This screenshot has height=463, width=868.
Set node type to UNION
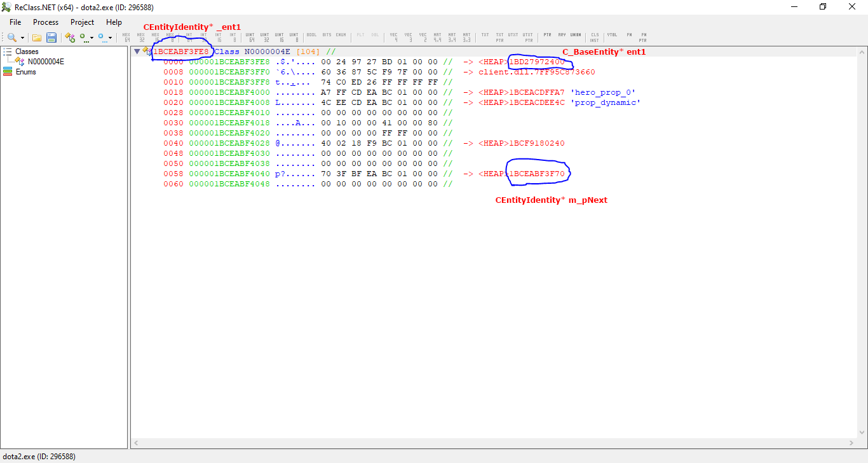pos(576,35)
